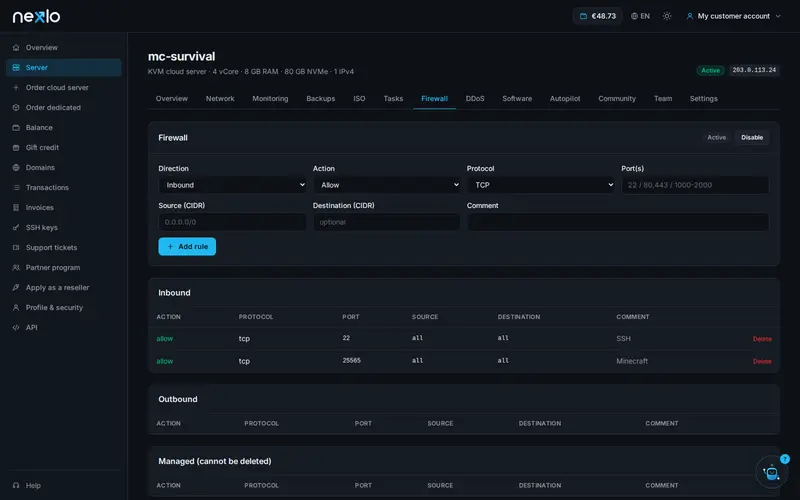Click the SSH keys key icon
Screen dimensions: 800x500
point(16,228)
